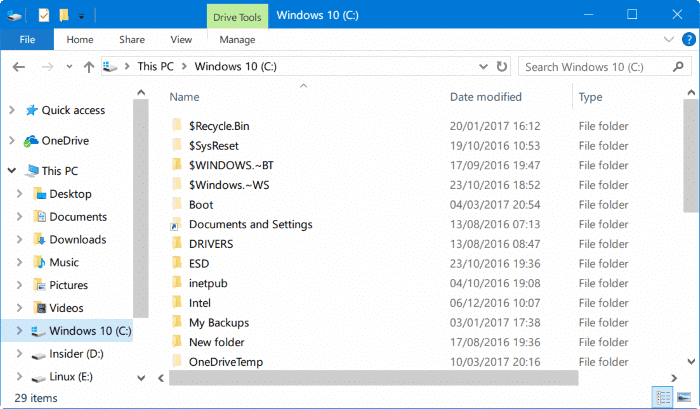Click the date 20/01/2017 16:12
Viewport: 700px width, 409px height.
click(x=495, y=126)
